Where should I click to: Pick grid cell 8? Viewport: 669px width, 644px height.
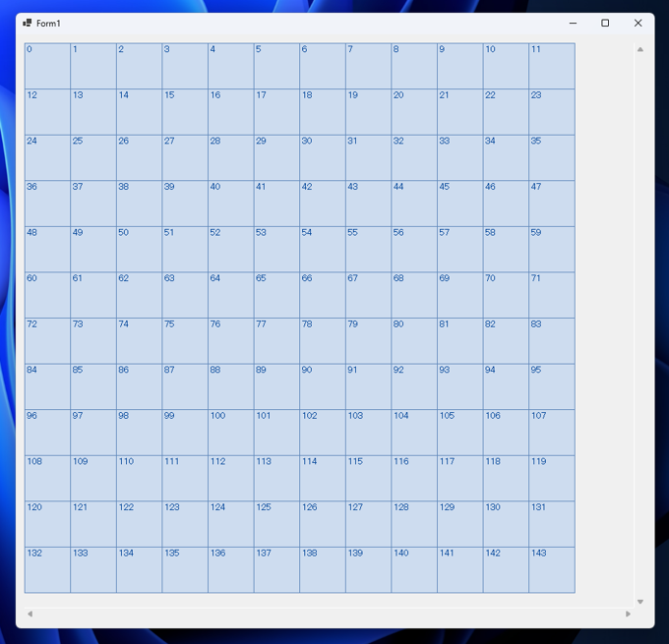[414, 66]
